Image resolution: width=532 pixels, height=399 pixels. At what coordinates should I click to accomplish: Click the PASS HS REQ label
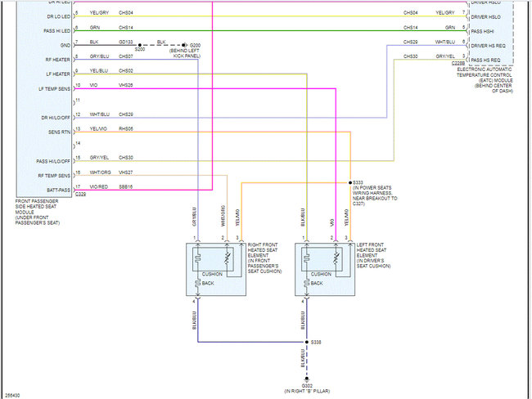click(485, 60)
